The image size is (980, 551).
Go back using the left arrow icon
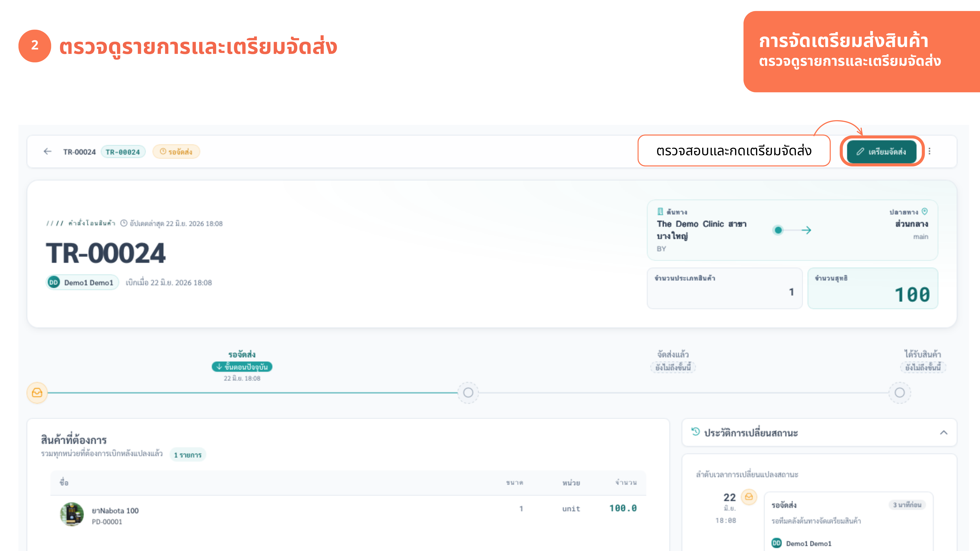coord(48,151)
